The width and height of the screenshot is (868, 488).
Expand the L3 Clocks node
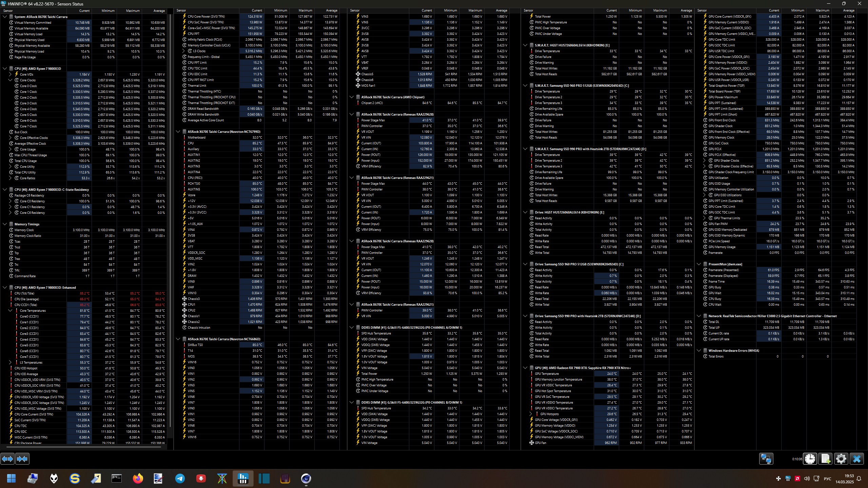[x=183, y=51]
